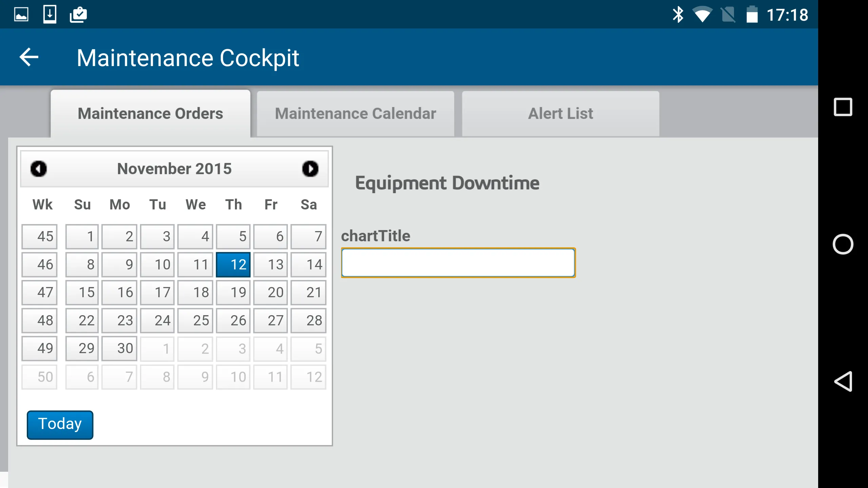Tap the Wi-Fi status icon
Image resolution: width=868 pixels, height=488 pixels.
[702, 15]
